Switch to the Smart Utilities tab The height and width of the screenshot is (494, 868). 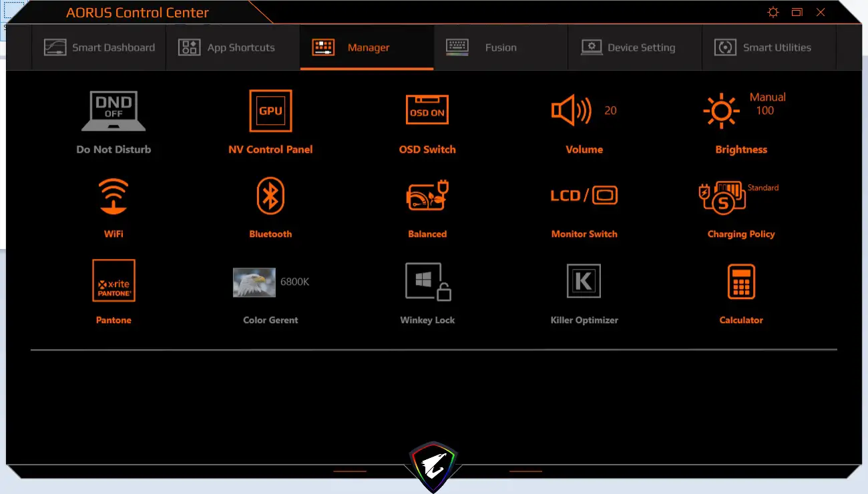click(769, 47)
